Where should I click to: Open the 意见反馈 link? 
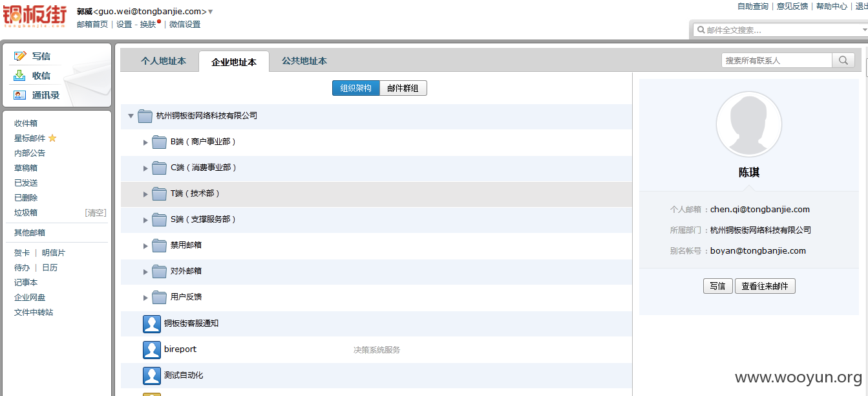[x=792, y=6]
